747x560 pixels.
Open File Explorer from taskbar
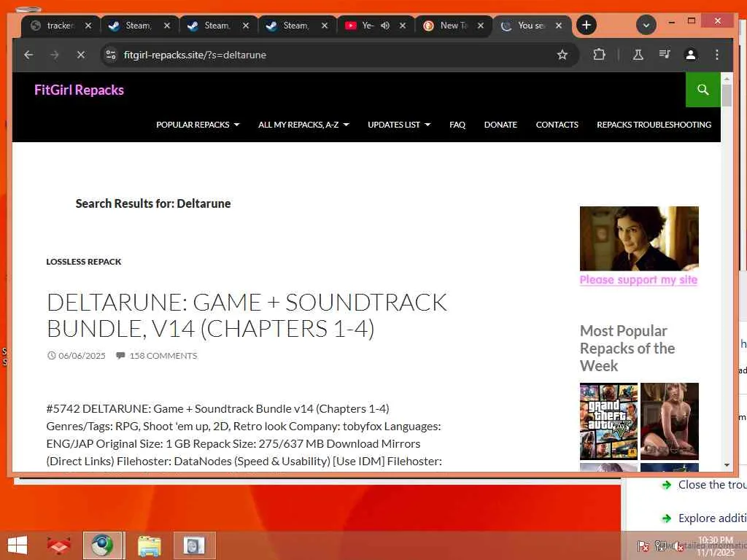coord(149,545)
